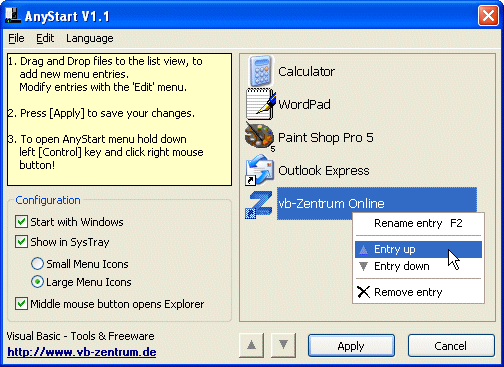This screenshot has width=504, height=367.
Task: Click the down triangle icon beside Entry down
Action: (363, 266)
